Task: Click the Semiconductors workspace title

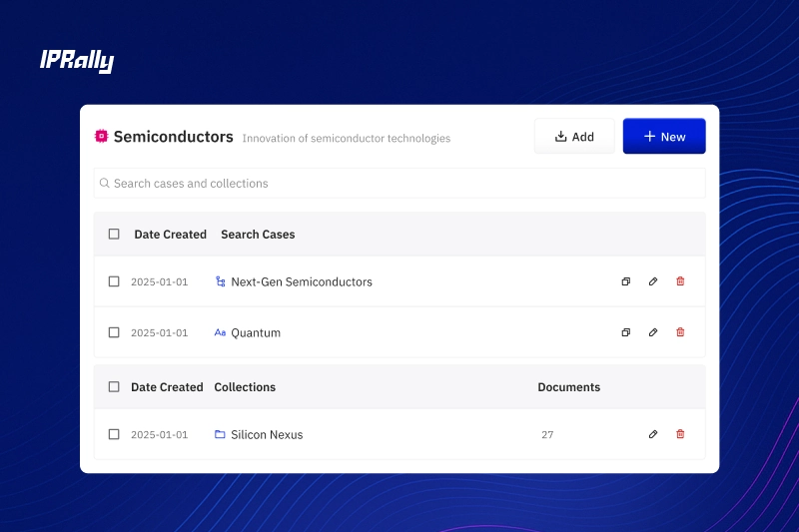Action: (173, 137)
